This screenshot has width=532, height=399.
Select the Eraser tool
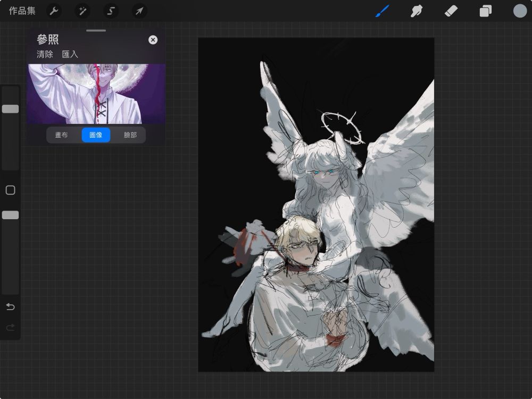[x=451, y=11]
